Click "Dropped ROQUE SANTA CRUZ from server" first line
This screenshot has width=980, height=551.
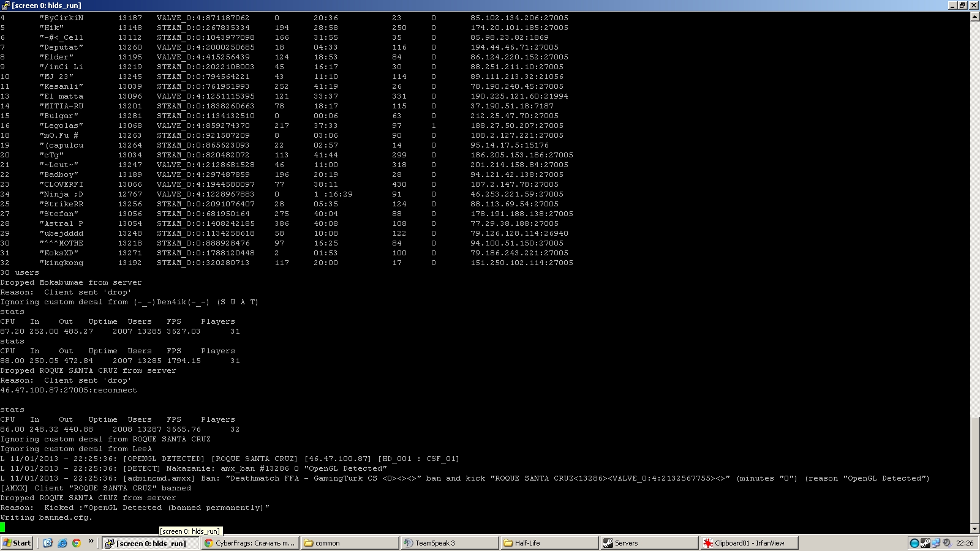coord(88,370)
